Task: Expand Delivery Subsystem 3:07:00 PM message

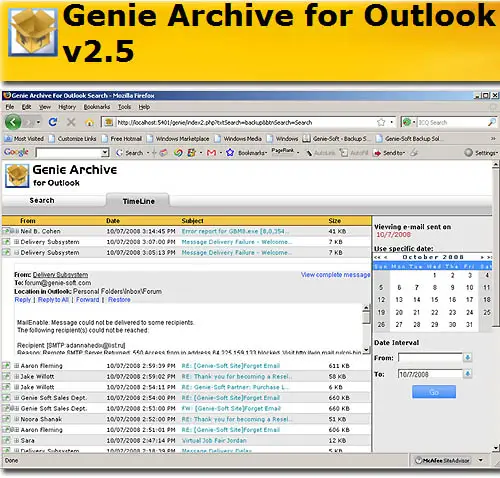Action: [x=16, y=242]
